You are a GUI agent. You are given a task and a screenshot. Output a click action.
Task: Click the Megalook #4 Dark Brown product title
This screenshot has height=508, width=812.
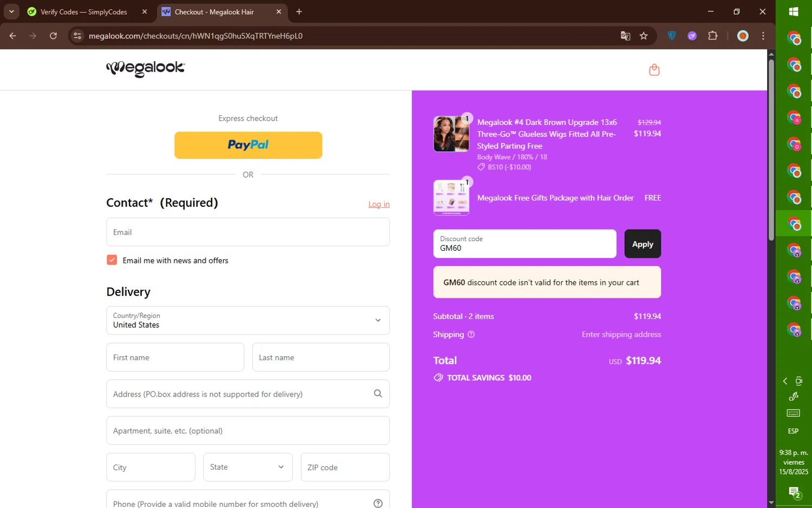click(547, 134)
